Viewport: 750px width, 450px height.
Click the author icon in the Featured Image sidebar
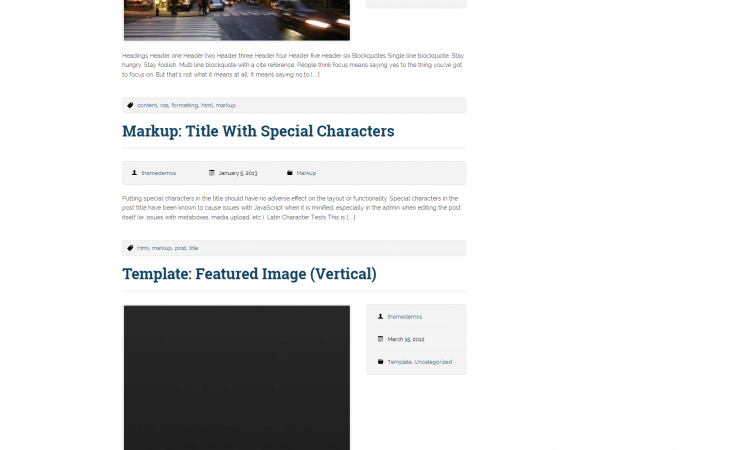380,316
